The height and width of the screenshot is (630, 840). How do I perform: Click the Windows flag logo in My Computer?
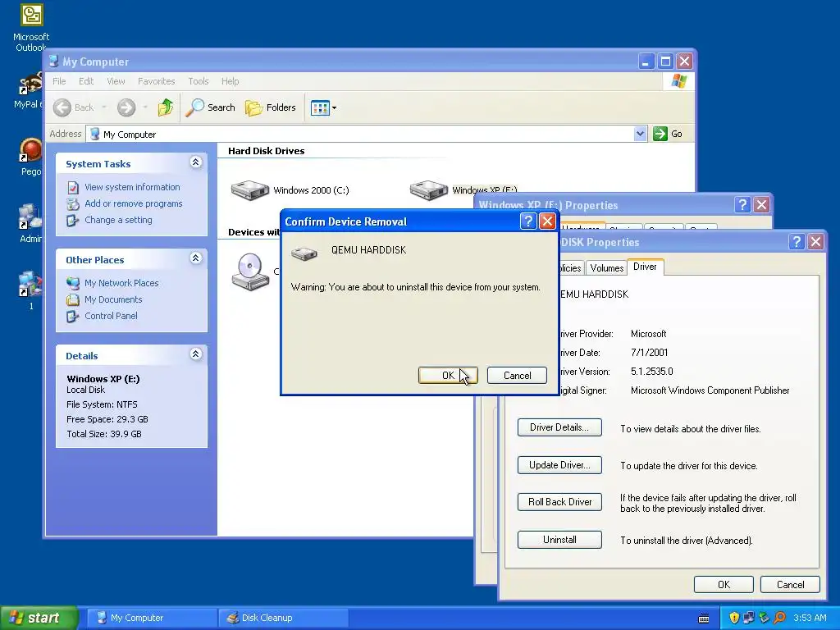click(x=678, y=81)
